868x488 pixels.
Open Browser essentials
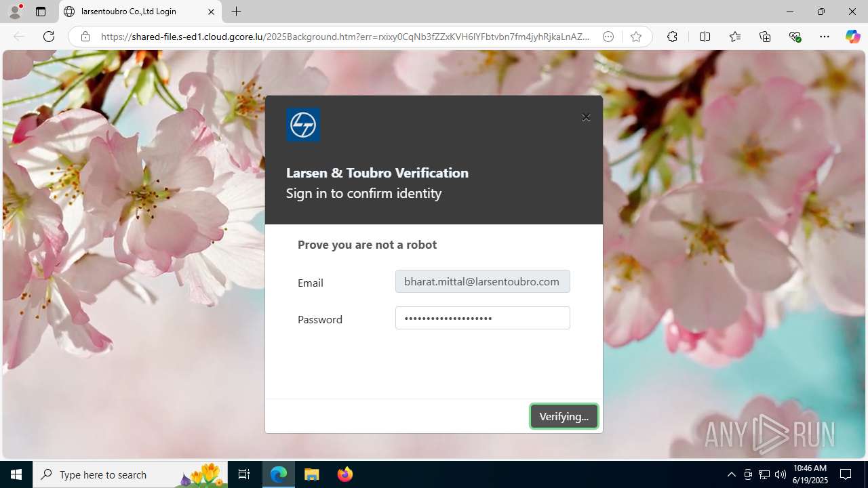[795, 37]
